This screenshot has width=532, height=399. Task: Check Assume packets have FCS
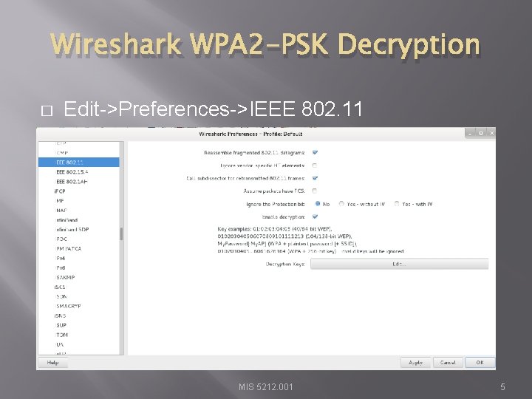(x=315, y=191)
